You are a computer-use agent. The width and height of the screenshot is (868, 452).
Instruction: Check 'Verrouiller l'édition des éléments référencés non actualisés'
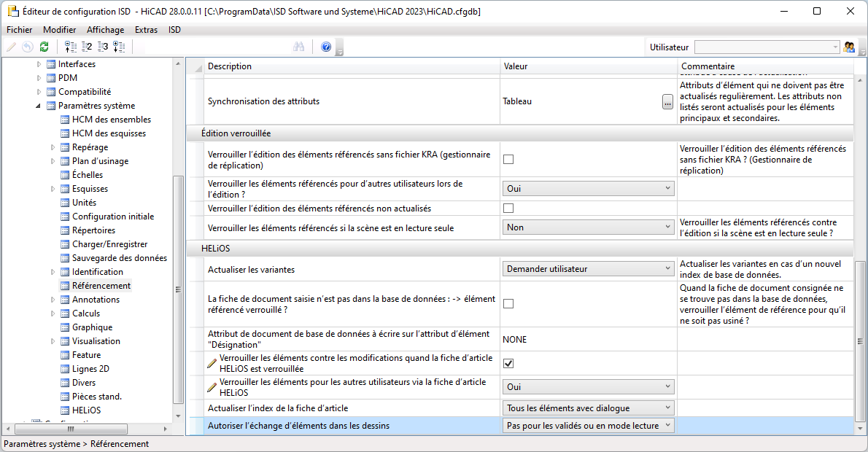tap(508, 208)
